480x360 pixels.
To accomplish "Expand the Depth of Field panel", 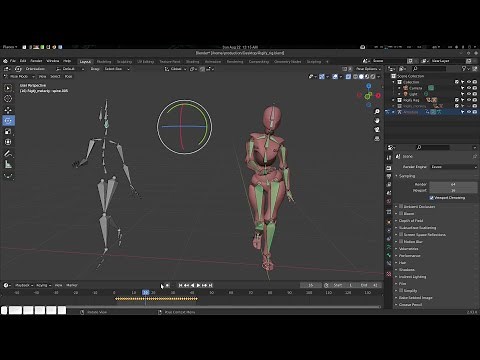I will [411, 220].
